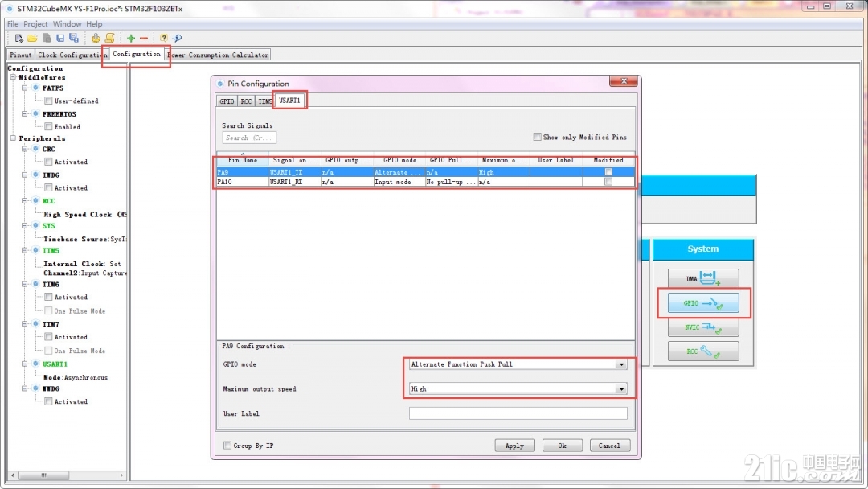Enable the FREERTOS Enabled checkbox
Viewport: 868px width, 489px height.
pos(49,127)
